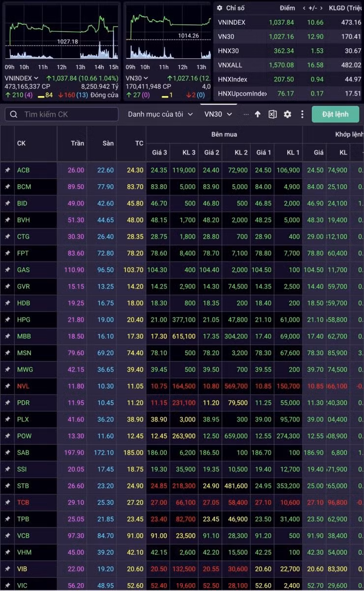Toggle pin for TCB stock
This screenshot has height=591, width=364.
tap(7, 503)
